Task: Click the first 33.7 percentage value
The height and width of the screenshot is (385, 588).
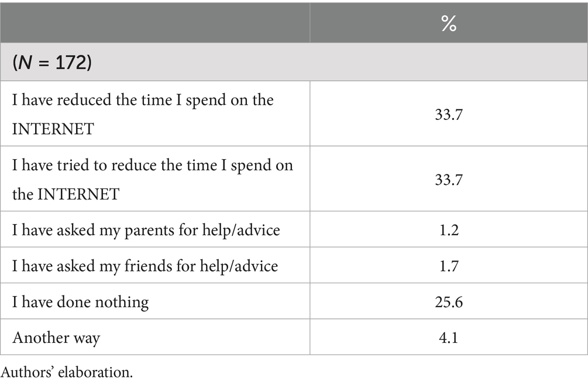Action: point(448,114)
